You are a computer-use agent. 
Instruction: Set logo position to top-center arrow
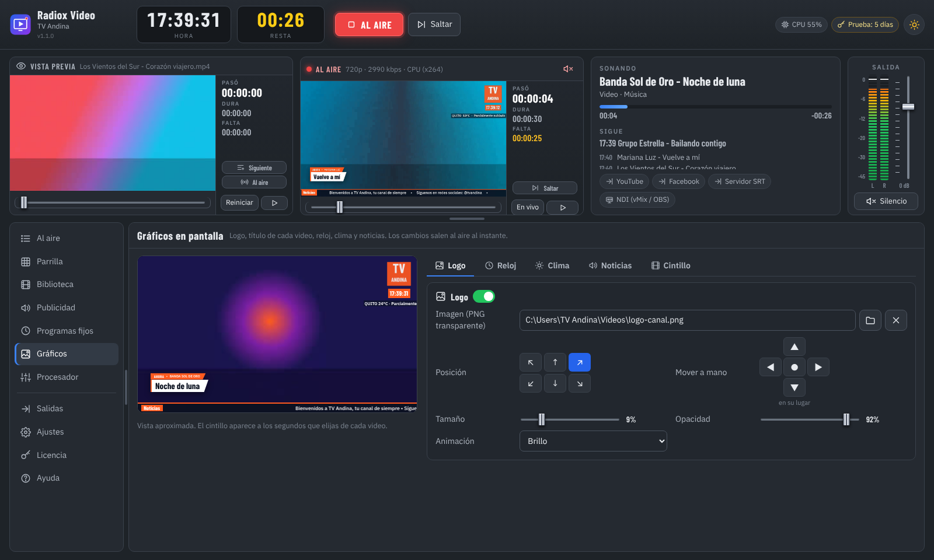tap(555, 362)
